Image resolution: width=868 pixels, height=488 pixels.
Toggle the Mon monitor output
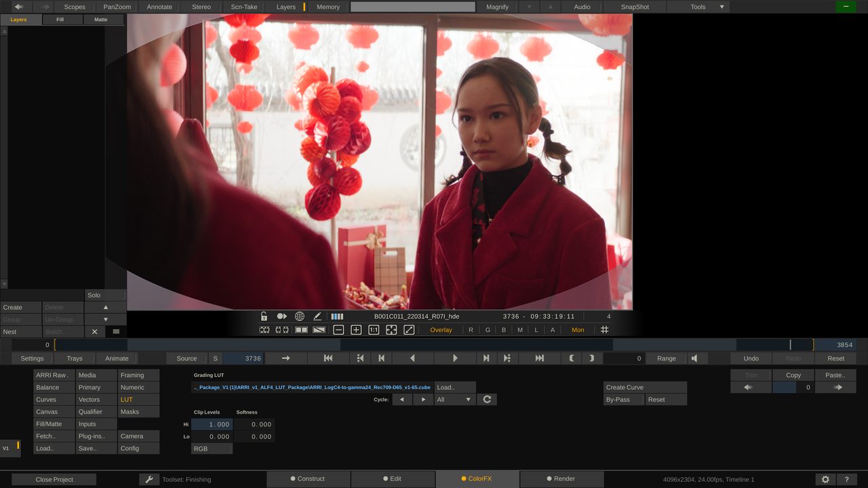coord(578,330)
